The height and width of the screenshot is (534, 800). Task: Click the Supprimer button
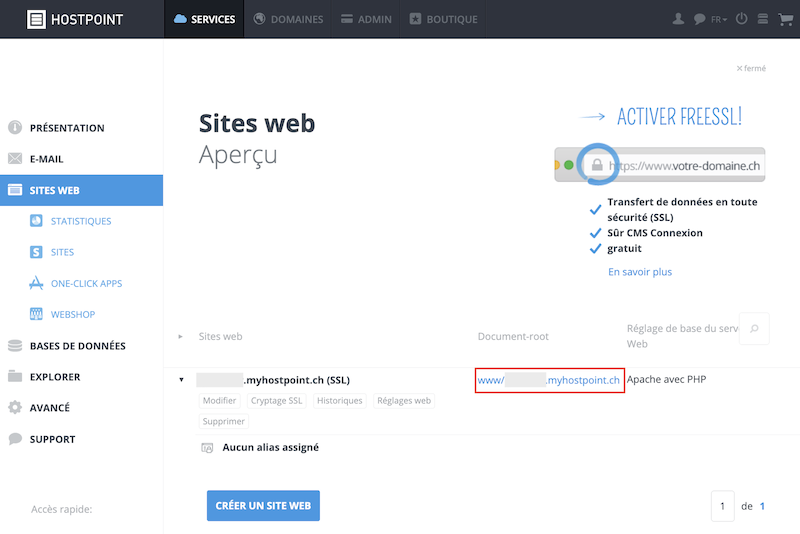(223, 421)
